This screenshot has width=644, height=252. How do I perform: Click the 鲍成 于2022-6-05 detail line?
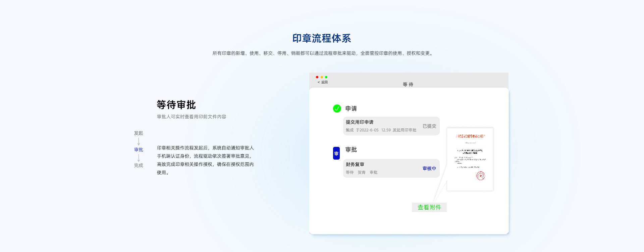click(381, 130)
